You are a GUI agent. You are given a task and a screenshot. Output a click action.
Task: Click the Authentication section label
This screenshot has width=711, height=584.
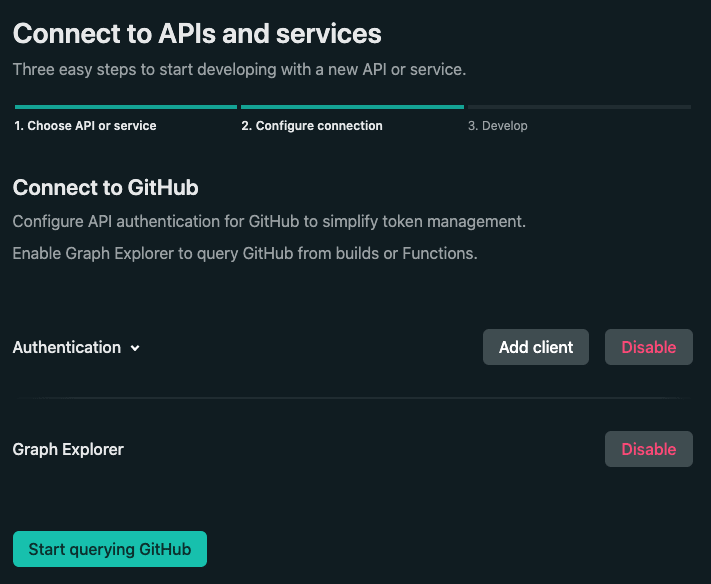pos(67,347)
